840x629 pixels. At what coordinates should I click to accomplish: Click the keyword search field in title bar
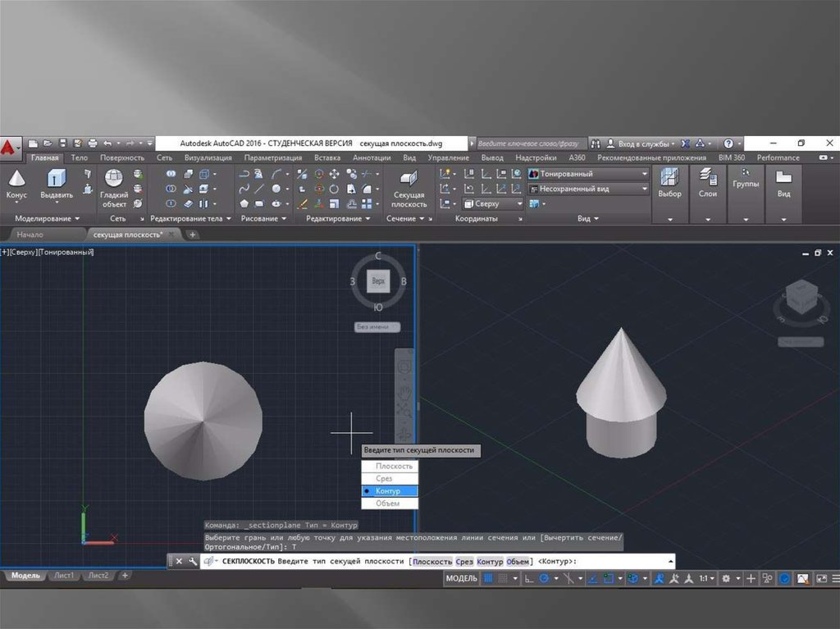click(530, 143)
